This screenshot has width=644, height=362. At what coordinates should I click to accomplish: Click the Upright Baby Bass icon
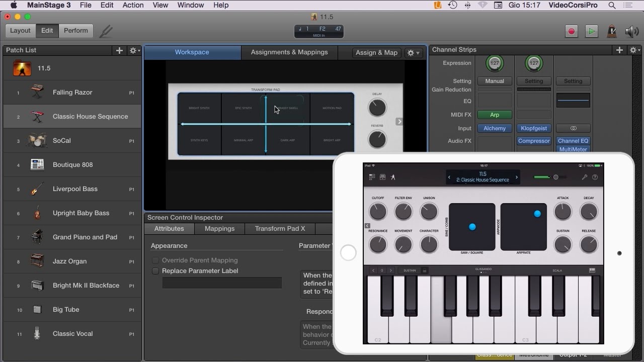tap(37, 213)
